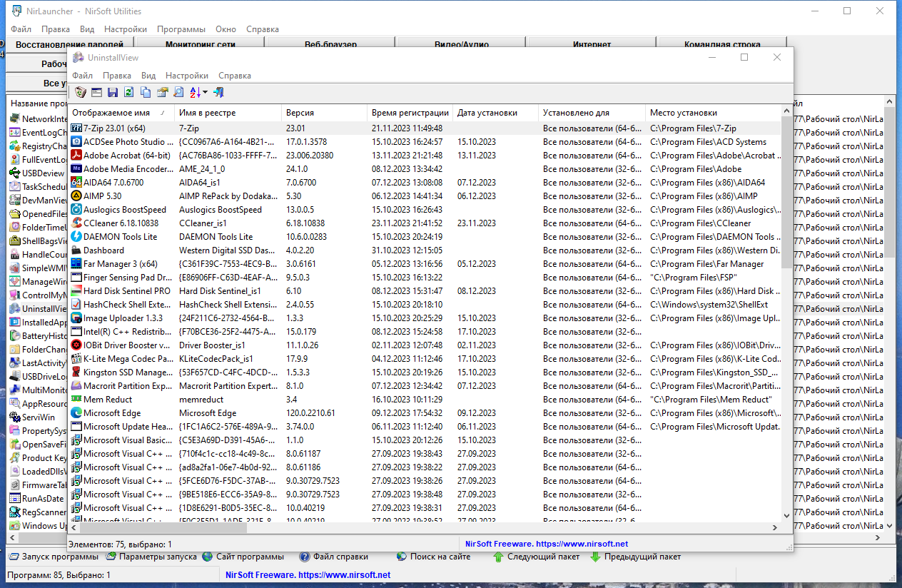Click the find magnifier toolbar icon
The height and width of the screenshot is (588, 902).
click(178, 92)
